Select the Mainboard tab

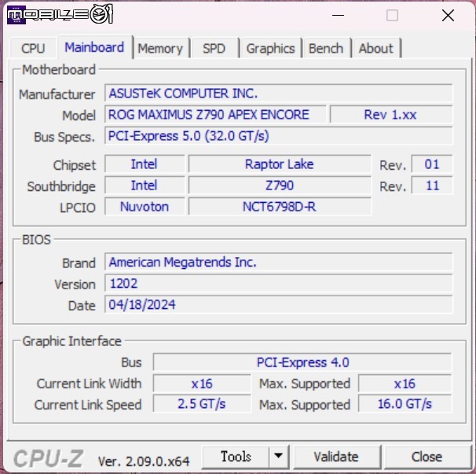point(94,47)
